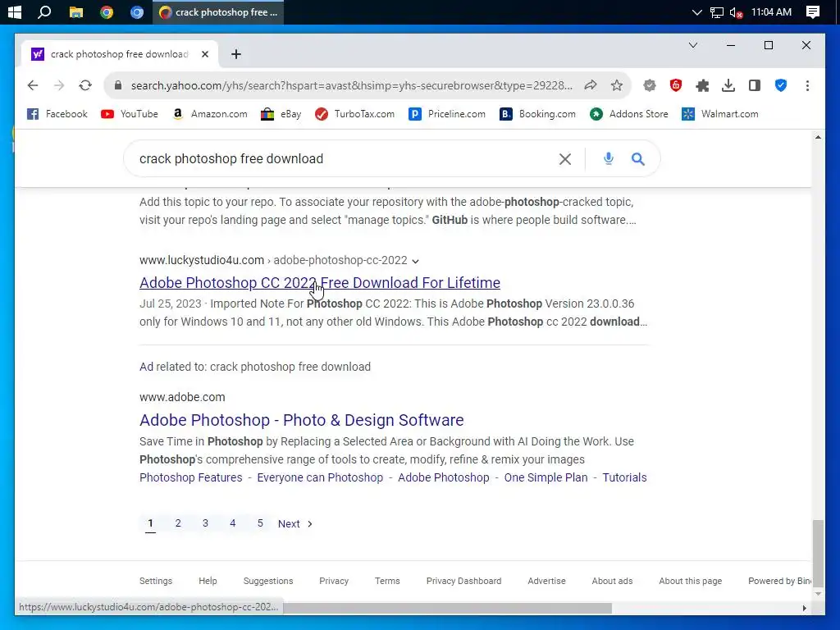
Task: Open the footer About ads link
Action: click(x=612, y=581)
